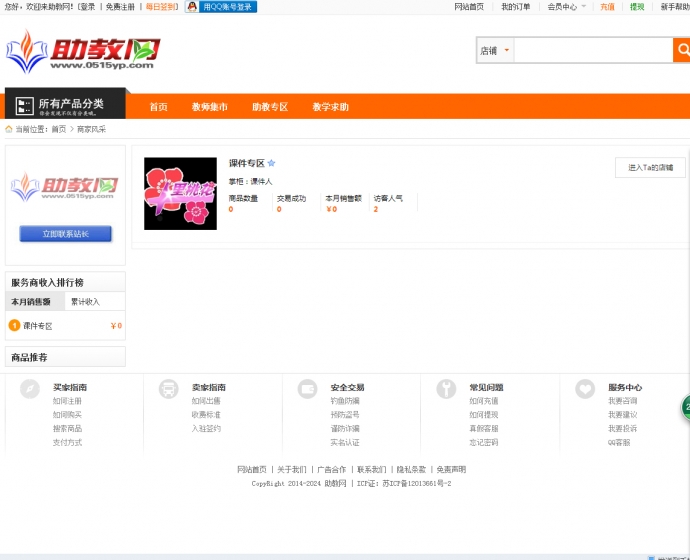The image size is (690, 560).
Task: Click the 首页 navigation tab
Action: pyautogui.click(x=158, y=107)
